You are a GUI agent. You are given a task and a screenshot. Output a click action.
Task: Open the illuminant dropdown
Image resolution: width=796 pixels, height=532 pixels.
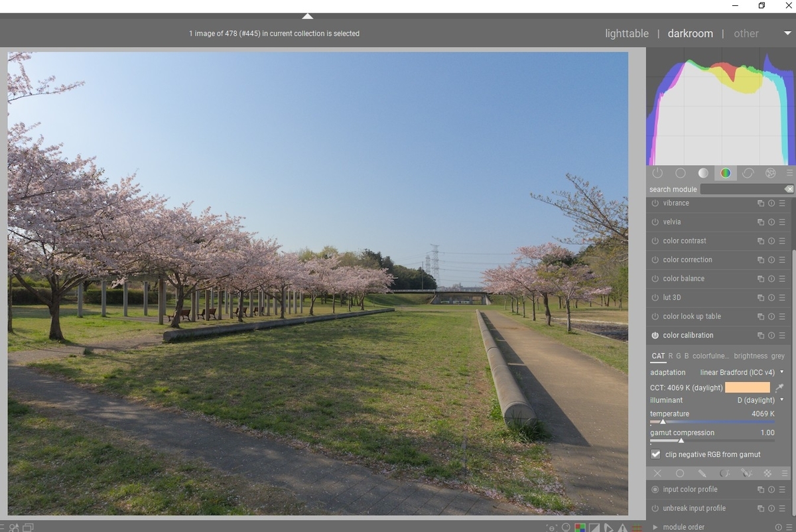718,401
